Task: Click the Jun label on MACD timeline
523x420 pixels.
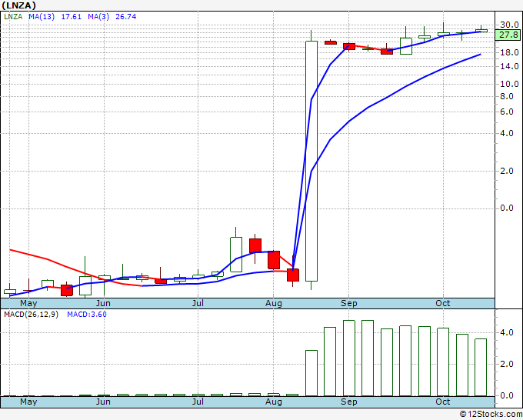Action: click(x=103, y=402)
